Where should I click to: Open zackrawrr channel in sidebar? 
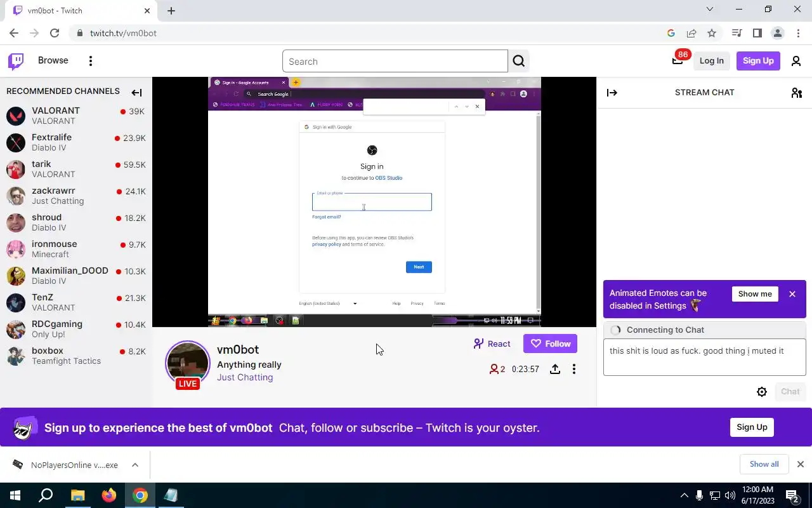[x=76, y=196]
